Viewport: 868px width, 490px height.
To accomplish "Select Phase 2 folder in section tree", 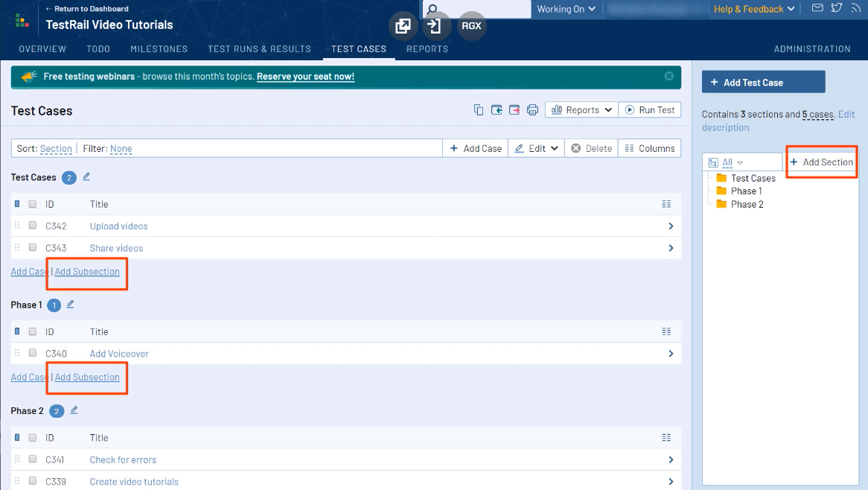I will pos(747,204).
